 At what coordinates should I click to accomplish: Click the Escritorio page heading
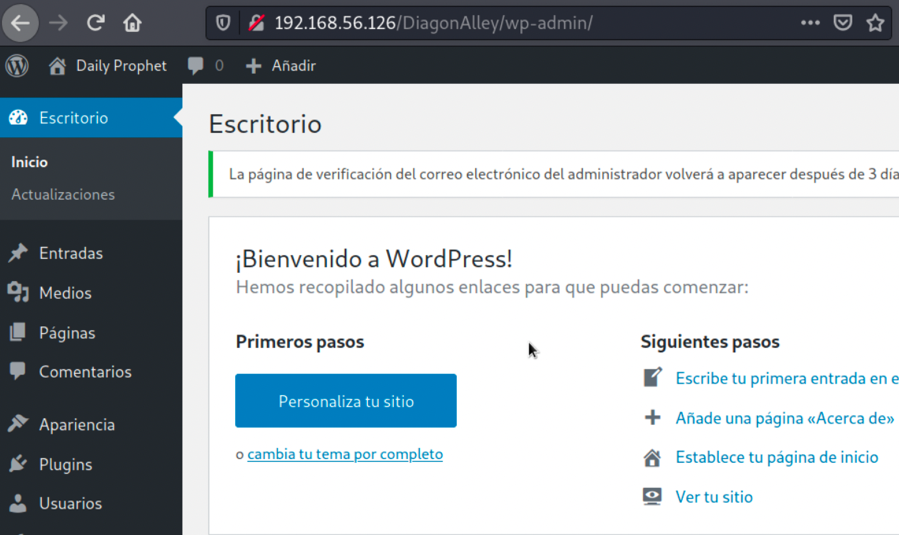[265, 124]
